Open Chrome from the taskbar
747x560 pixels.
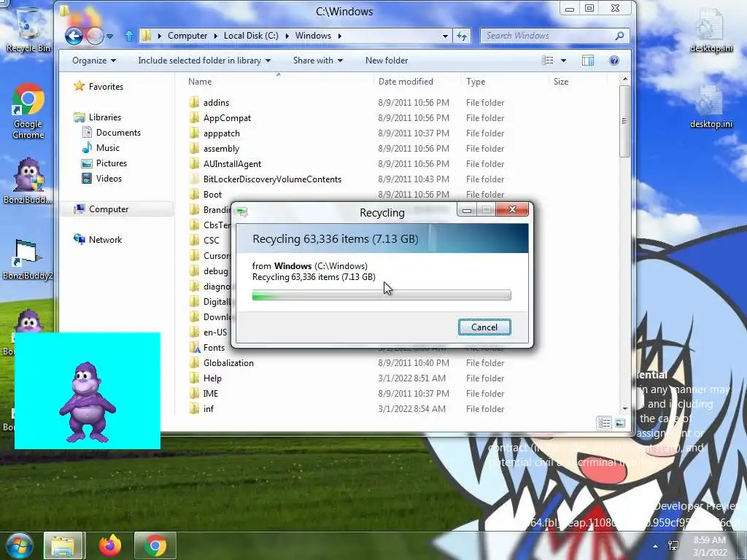point(155,545)
